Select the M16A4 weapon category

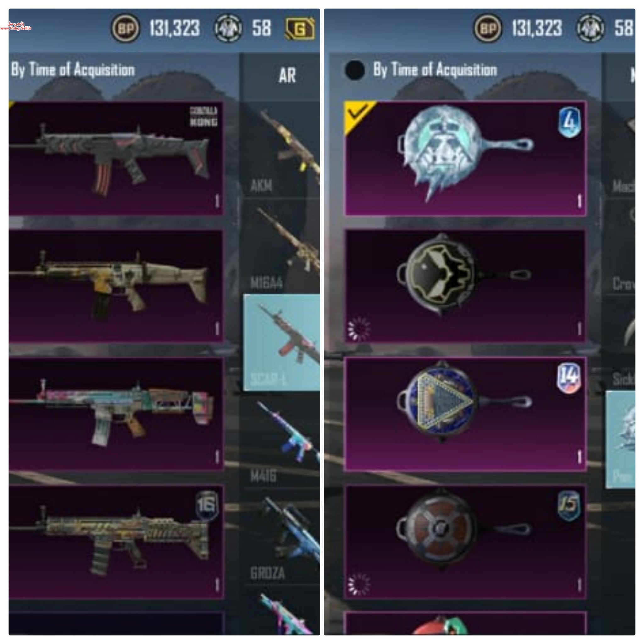coord(282,247)
